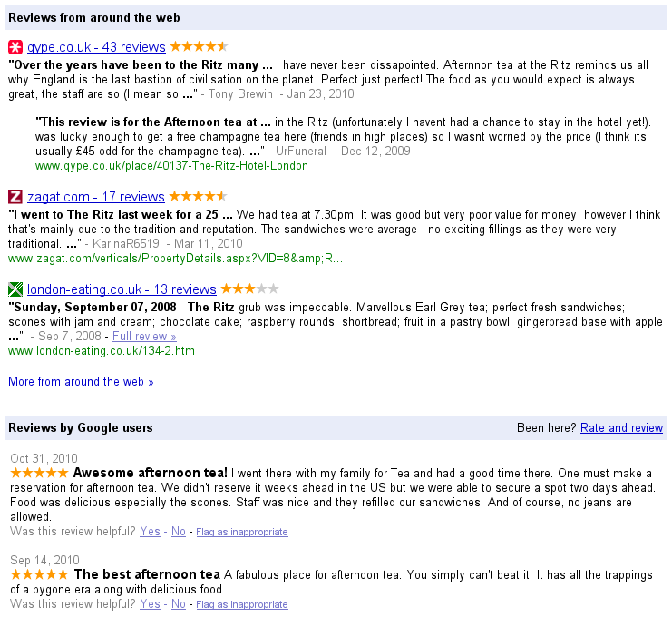Screen dimensions: 672x617
Task: Click the star rating beside qype.co.uk reviews
Action: point(199,46)
